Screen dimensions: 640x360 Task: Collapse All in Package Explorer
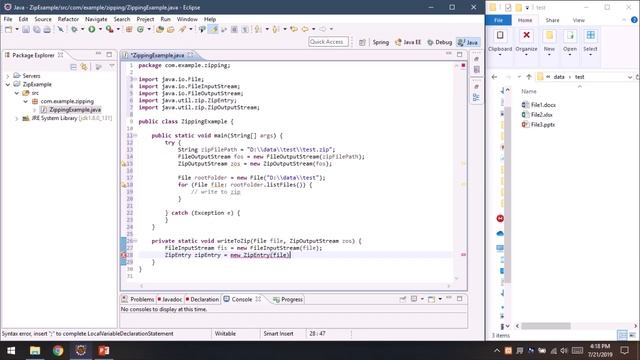click(x=73, y=67)
